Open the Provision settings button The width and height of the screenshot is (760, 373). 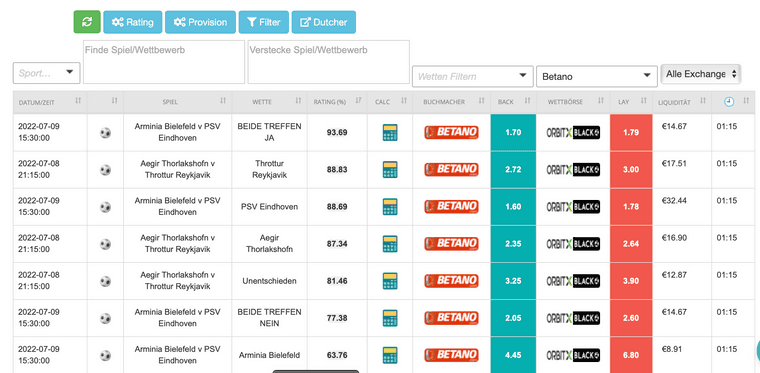pyautogui.click(x=201, y=22)
